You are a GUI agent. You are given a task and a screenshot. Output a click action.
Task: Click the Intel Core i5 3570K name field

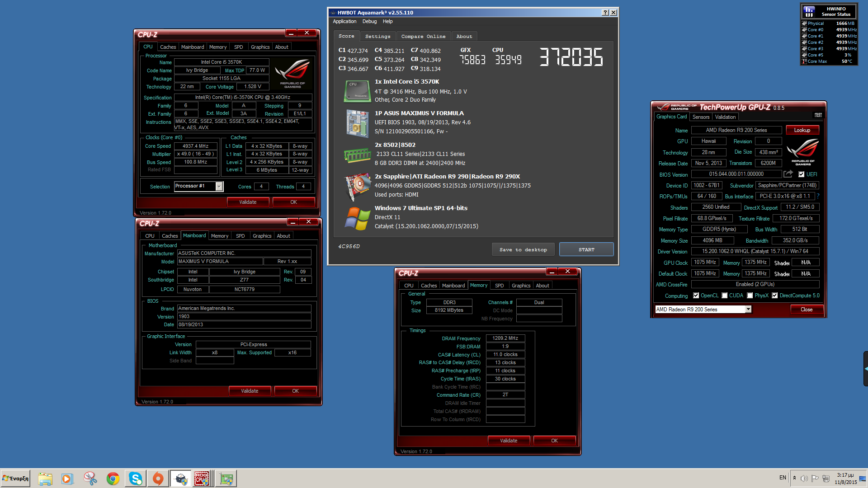pos(222,62)
